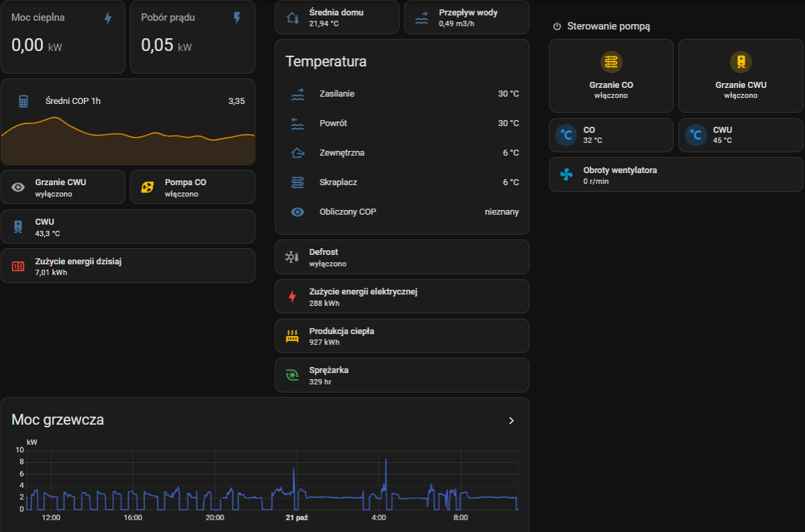The height and width of the screenshot is (532, 805).
Task: Click the yellow Pompa CO pump icon
Action: point(148,187)
